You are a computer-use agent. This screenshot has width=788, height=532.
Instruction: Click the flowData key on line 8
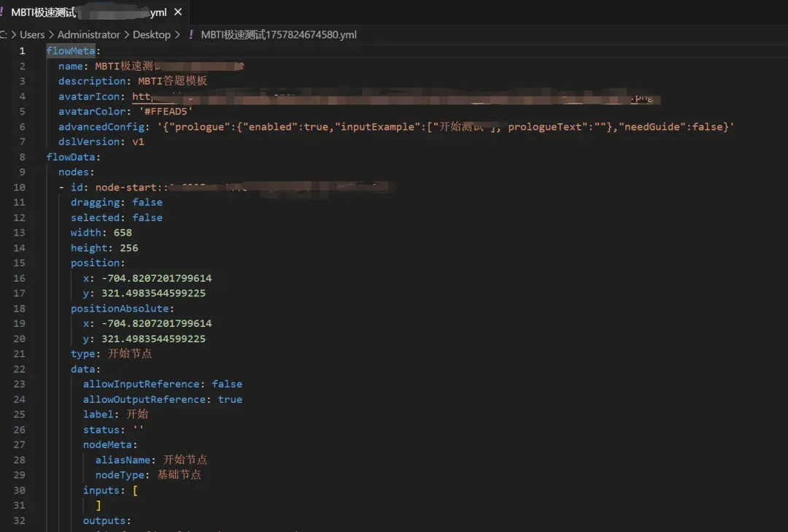coord(70,157)
